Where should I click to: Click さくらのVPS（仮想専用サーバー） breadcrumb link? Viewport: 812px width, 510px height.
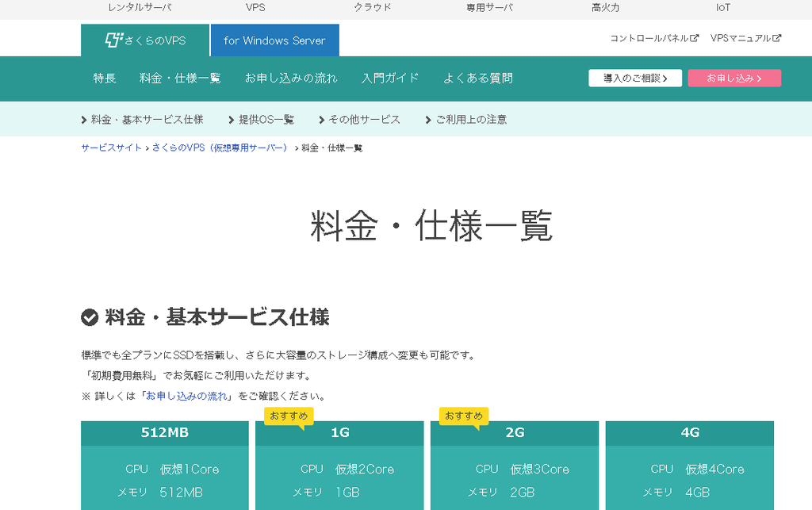click(x=220, y=148)
